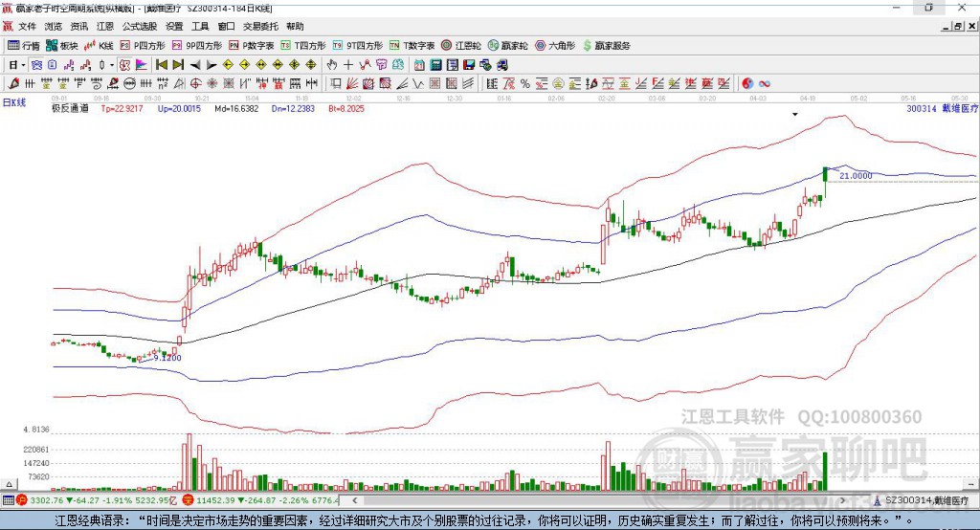980x530 pixels.
Task: Open the 浏览 menu
Action: [x=54, y=26]
